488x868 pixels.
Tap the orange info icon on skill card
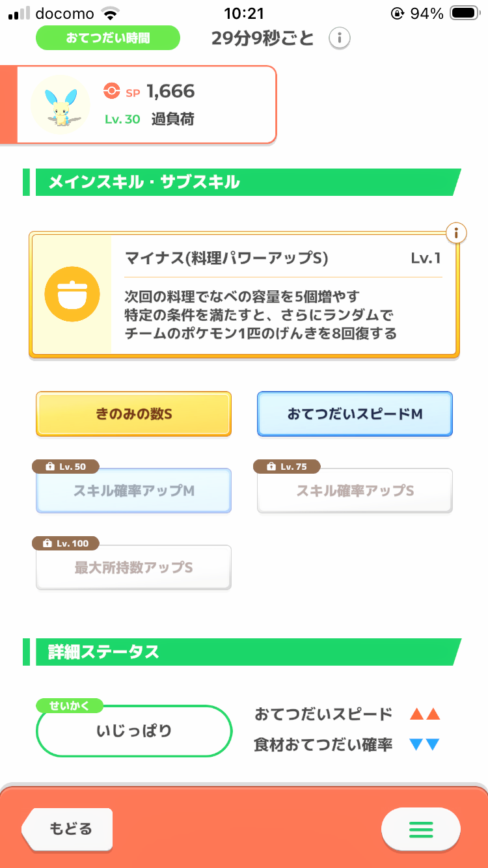tap(457, 232)
